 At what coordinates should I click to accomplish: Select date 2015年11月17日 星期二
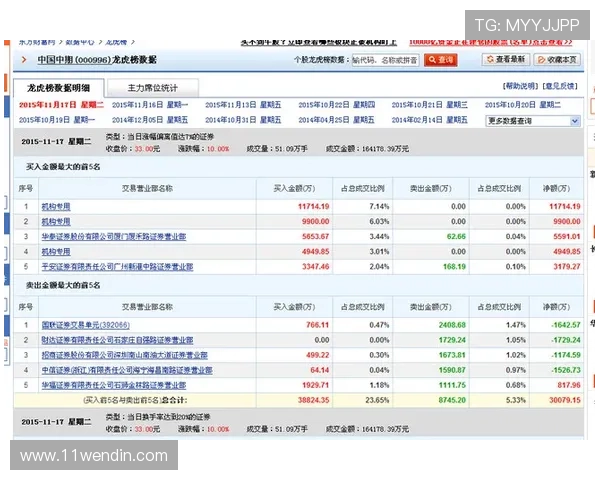[x=61, y=105]
